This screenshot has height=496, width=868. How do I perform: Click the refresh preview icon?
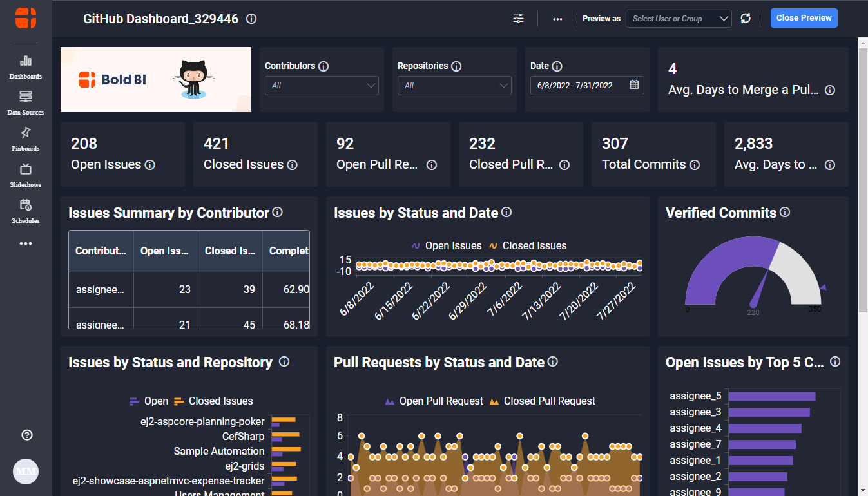[746, 19]
